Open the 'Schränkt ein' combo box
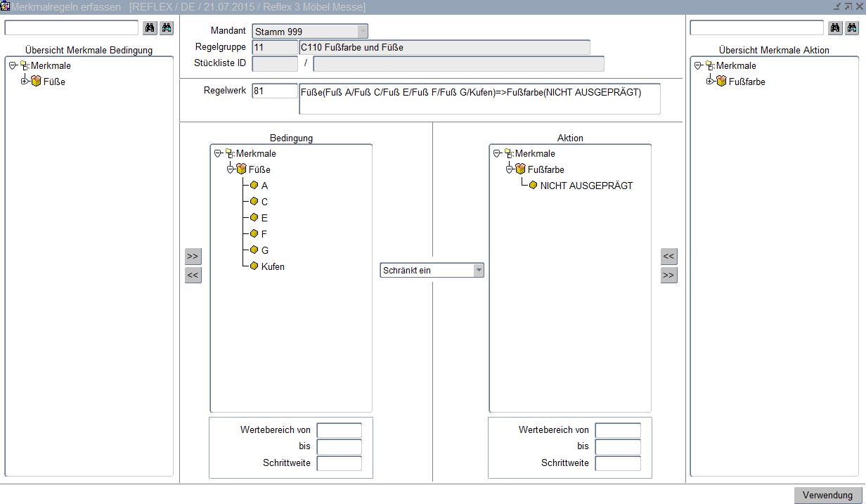 pyautogui.click(x=478, y=270)
